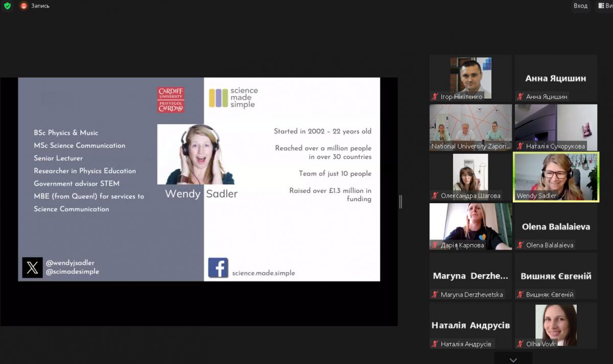This screenshot has width=613, height=364.
Task: Click the 'Wendy Sadler' name caption on slide
Action: (201, 194)
